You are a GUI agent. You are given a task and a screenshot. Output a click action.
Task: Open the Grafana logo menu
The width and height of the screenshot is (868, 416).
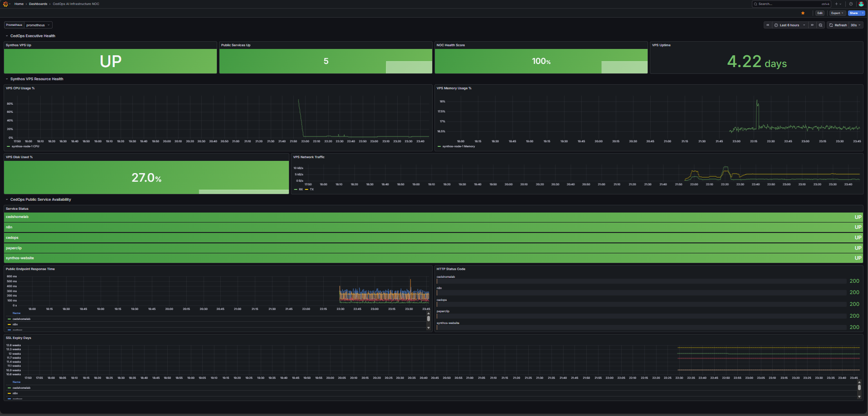(5, 4)
